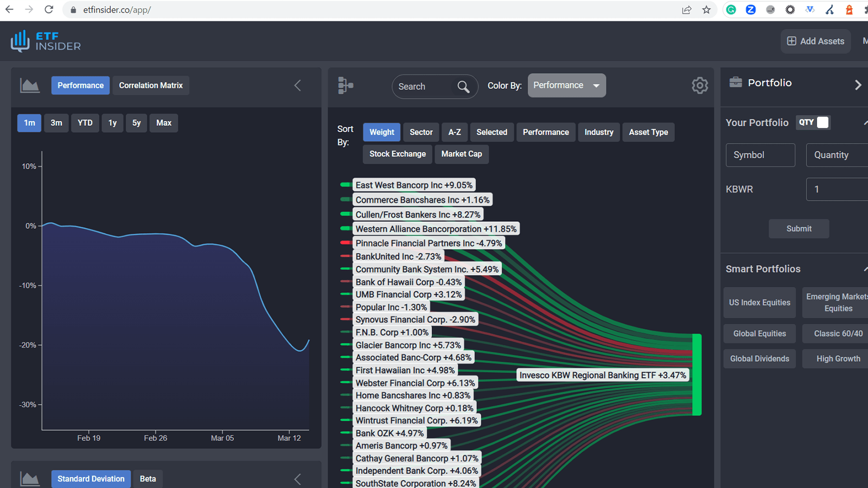Select the 5y time range
The image size is (868, 488).
click(x=136, y=123)
